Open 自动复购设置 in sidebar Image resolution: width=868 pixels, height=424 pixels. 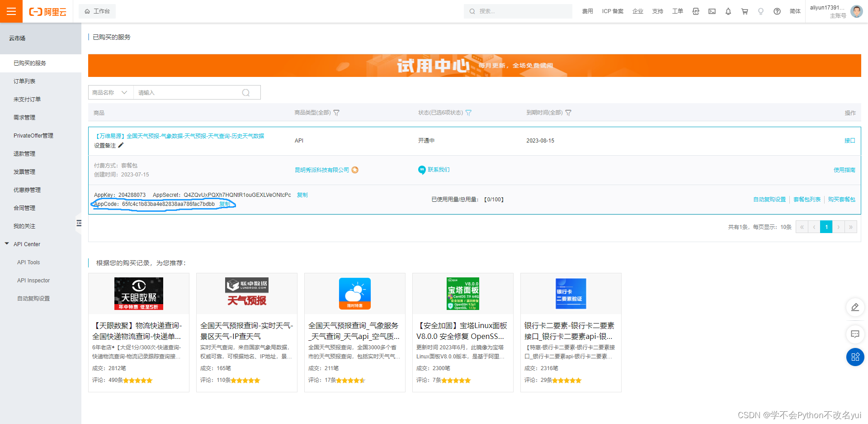point(33,298)
